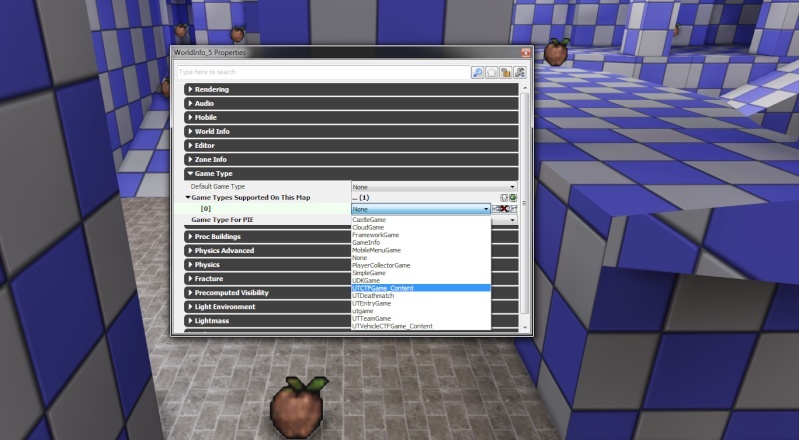
Task: Collapse Game Types Supported On This Map
Action: coord(188,197)
